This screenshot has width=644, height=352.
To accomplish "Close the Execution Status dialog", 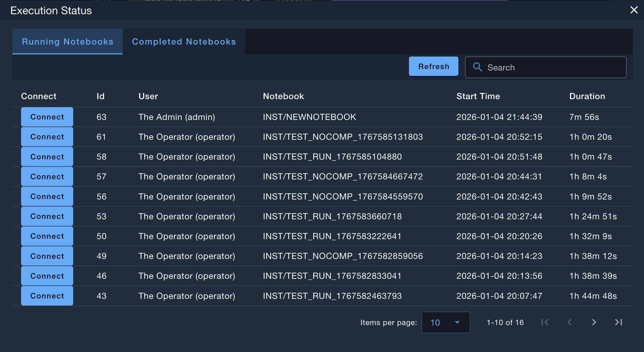I will click(634, 10).
